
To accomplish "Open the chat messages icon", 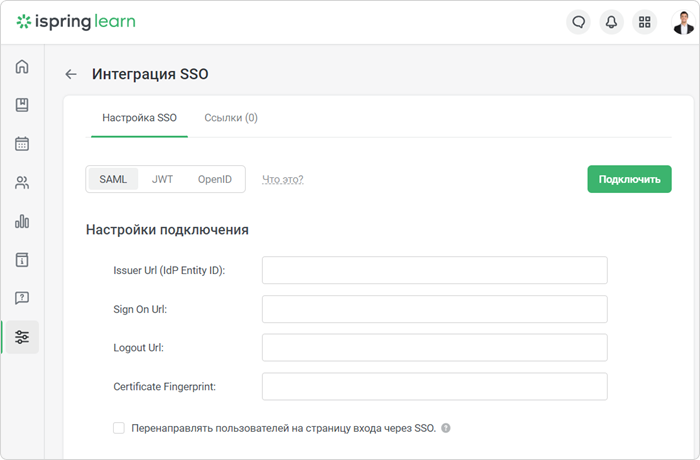I will 579,22.
